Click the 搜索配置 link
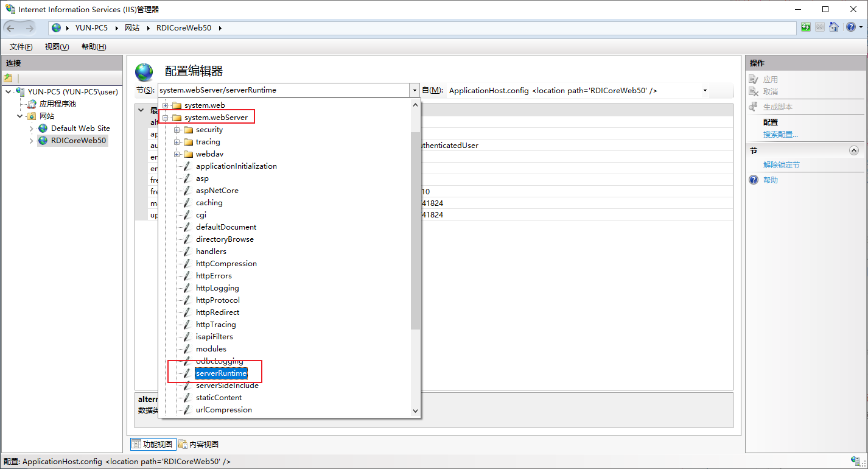The width and height of the screenshot is (868, 469). click(x=780, y=135)
